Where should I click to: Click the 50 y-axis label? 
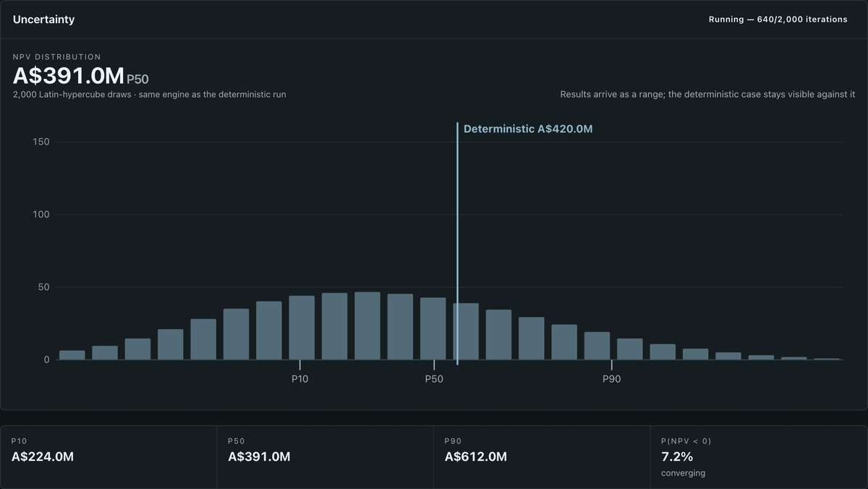point(43,287)
